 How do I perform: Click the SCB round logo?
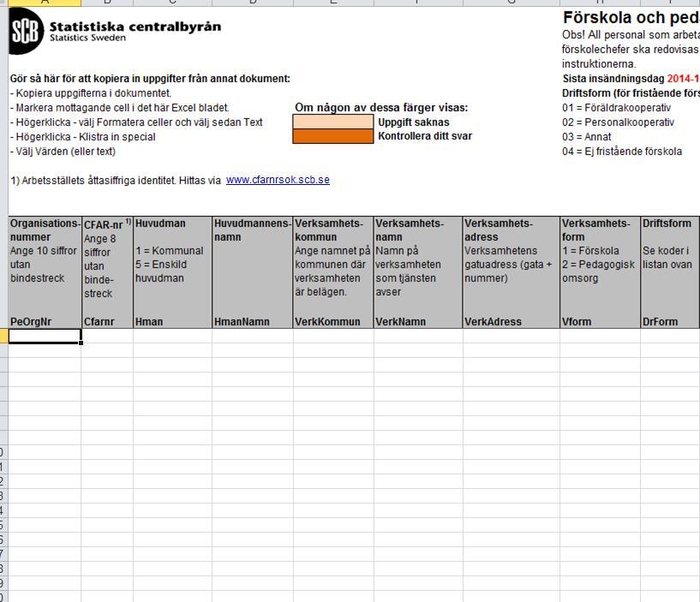27,31
